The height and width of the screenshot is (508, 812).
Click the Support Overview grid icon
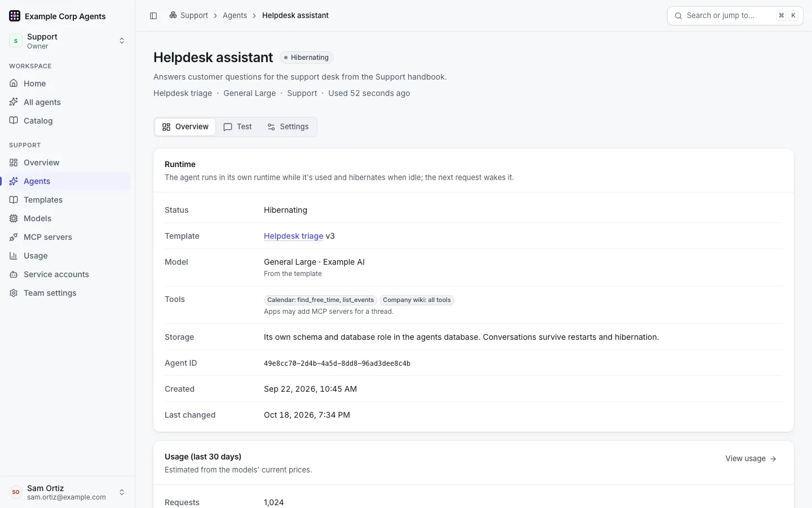14,163
